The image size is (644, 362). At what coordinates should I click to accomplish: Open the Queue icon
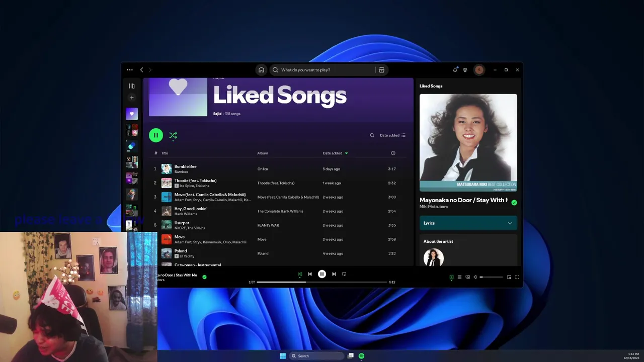pyautogui.click(x=459, y=277)
